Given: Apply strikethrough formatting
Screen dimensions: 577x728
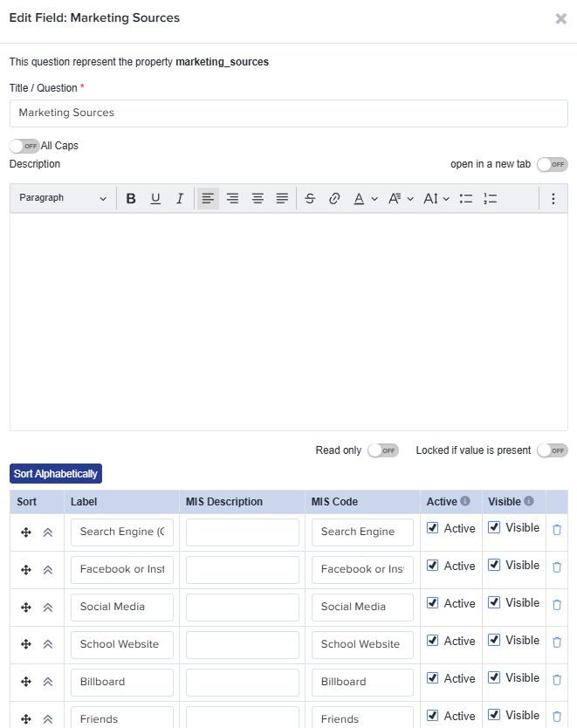Looking at the screenshot, I should [x=310, y=199].
